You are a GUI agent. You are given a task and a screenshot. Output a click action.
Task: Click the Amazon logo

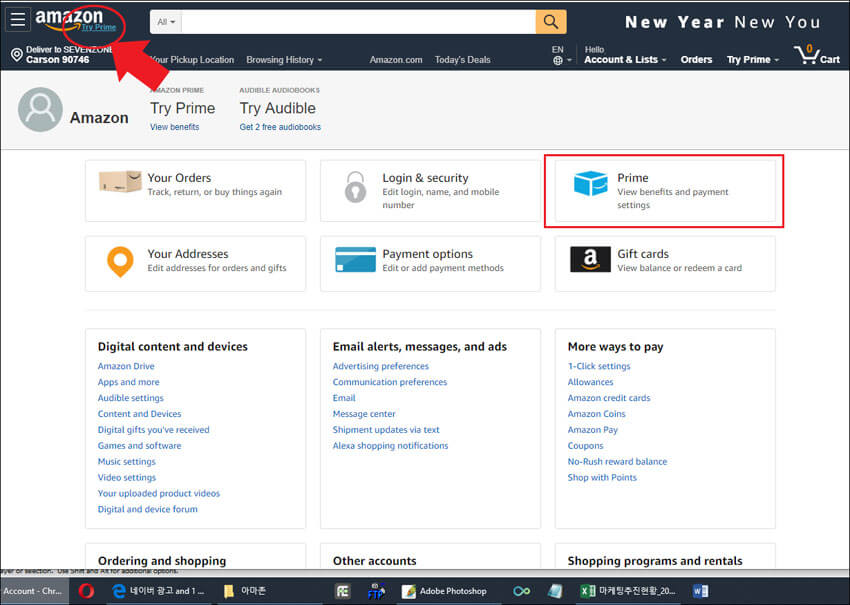[x=68, y=18]
